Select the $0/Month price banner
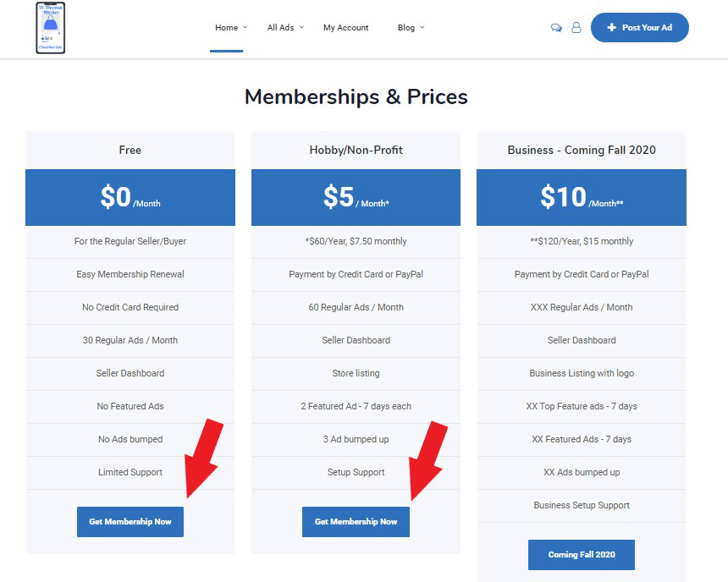The height and width of the screenshot is (582, 728). click(130, 197)
